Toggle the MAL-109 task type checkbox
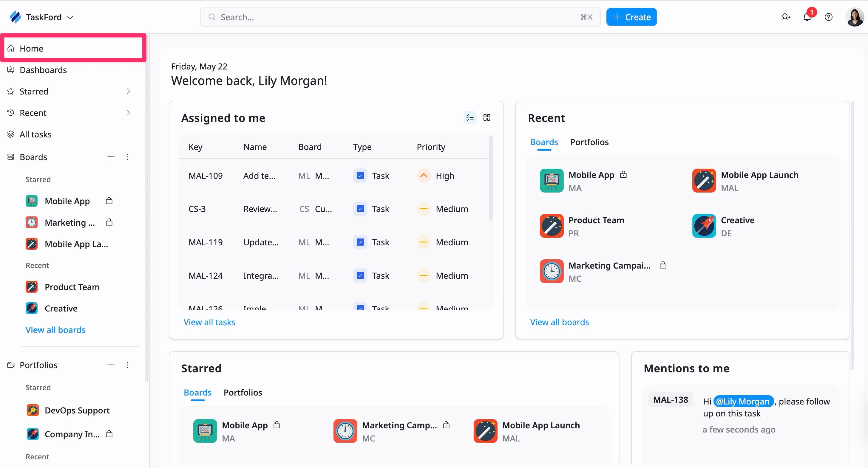The width and height of the screenshot is (868, 468). [x=360, y=176]
